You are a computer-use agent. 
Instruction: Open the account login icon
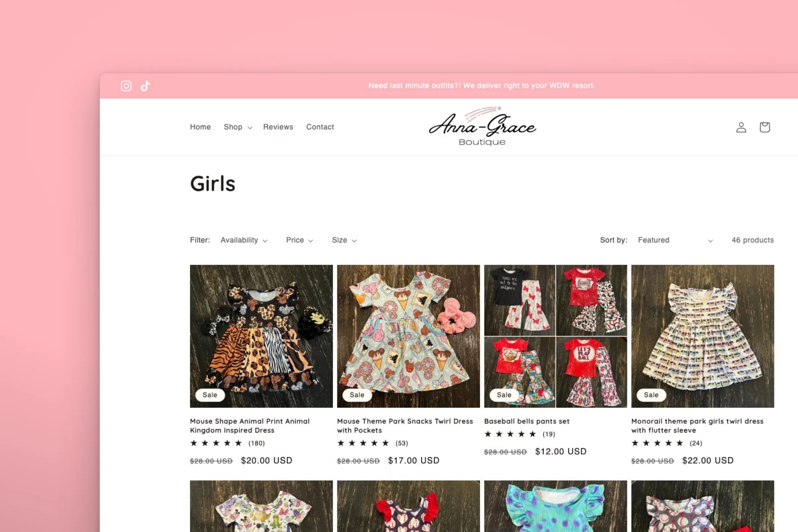click(741, 127)
